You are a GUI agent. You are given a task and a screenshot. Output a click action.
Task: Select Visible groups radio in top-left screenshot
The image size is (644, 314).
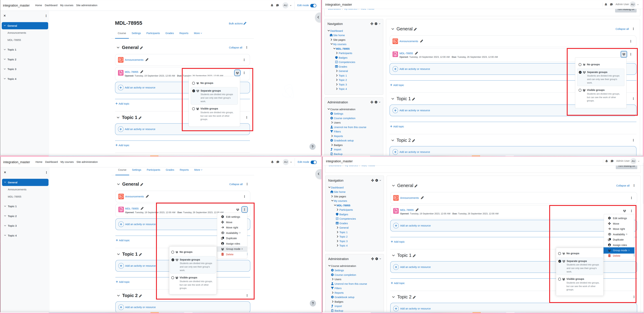pyautogui.click(x=194, y=109)
